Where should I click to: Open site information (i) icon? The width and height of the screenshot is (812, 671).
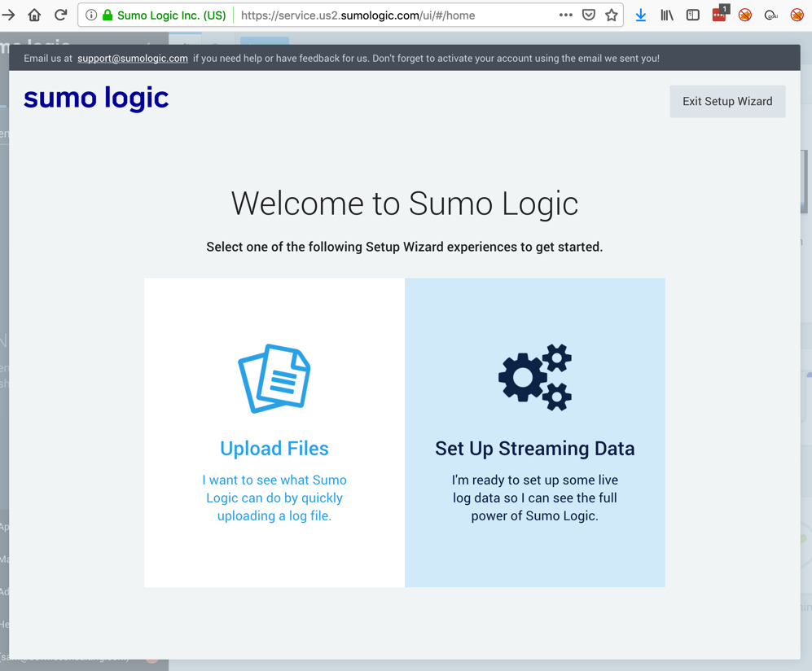91,15
